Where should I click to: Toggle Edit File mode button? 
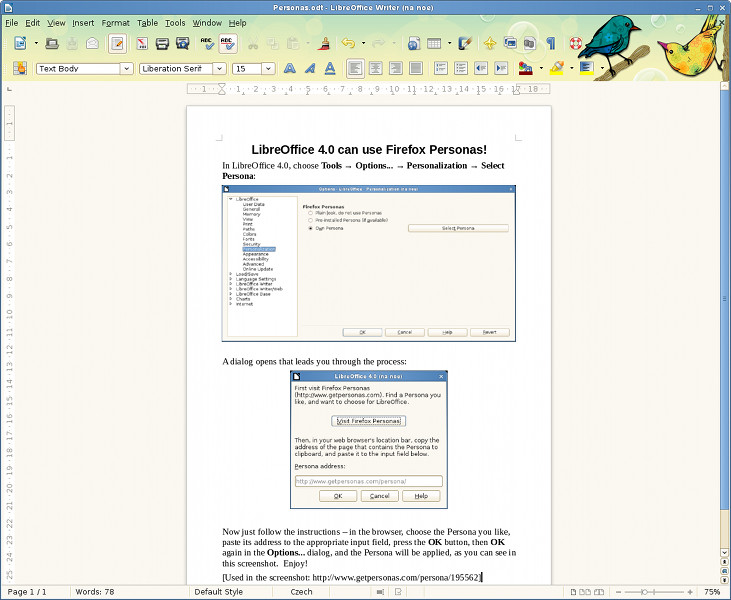coord(117,44)
